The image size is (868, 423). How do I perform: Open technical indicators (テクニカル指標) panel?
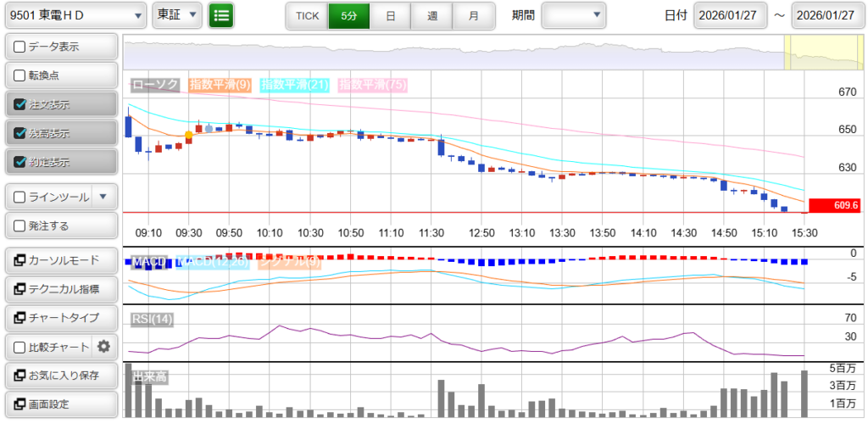(x=61, y=289)
